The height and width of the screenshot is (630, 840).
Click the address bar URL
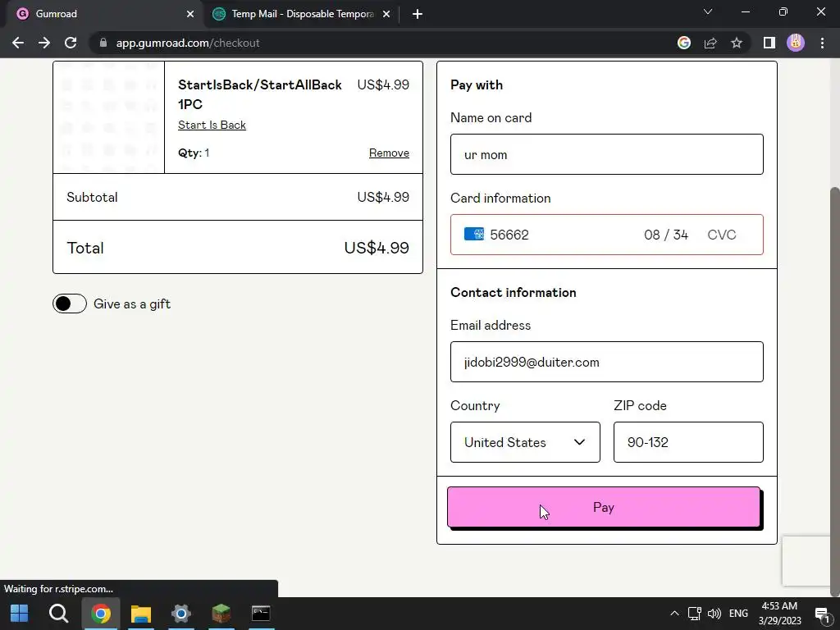point(188,43)
